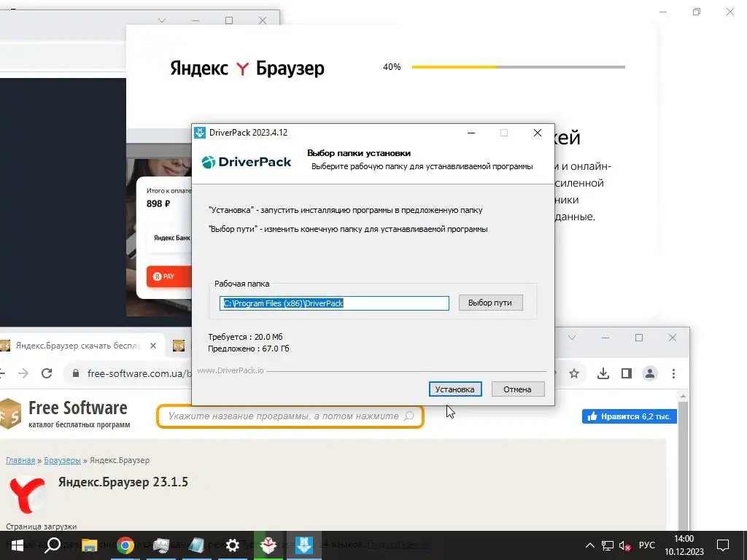Close the DriverPack installer dialog
747x560 pixels.
(x=538, y=133)
